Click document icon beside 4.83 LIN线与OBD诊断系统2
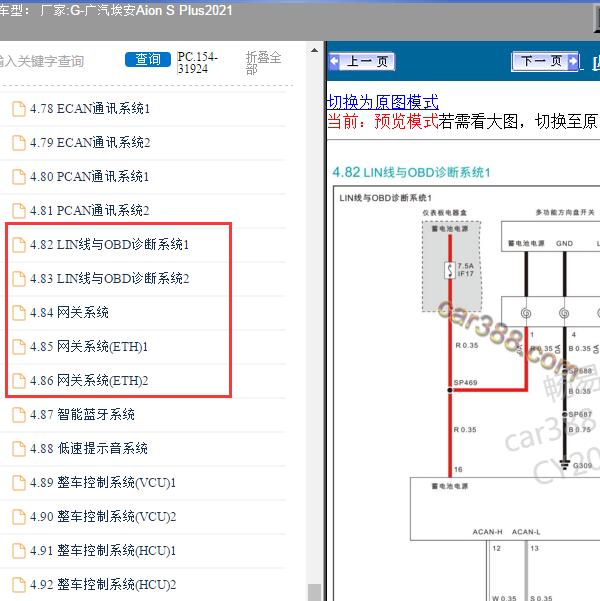The height and width of the screenshot is (601, 600). click(18, 279)
